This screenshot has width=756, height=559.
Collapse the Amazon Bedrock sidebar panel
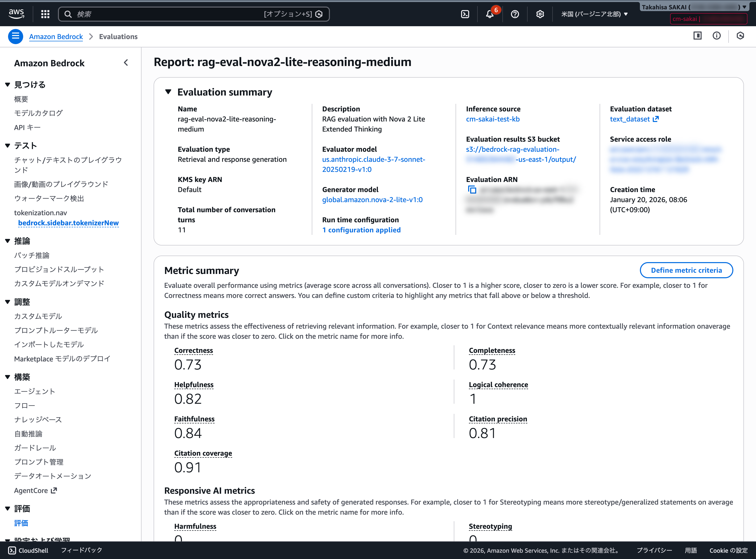tap(126, 63)
